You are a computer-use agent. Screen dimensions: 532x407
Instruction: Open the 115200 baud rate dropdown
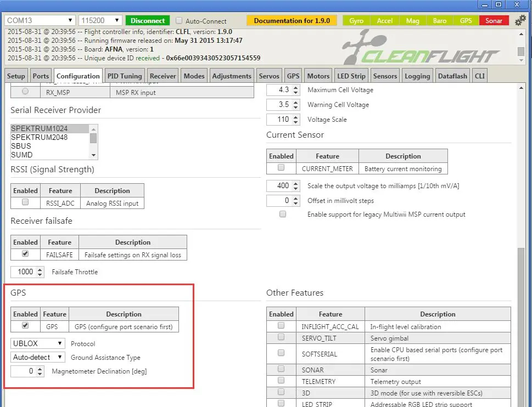coord(100,20)
